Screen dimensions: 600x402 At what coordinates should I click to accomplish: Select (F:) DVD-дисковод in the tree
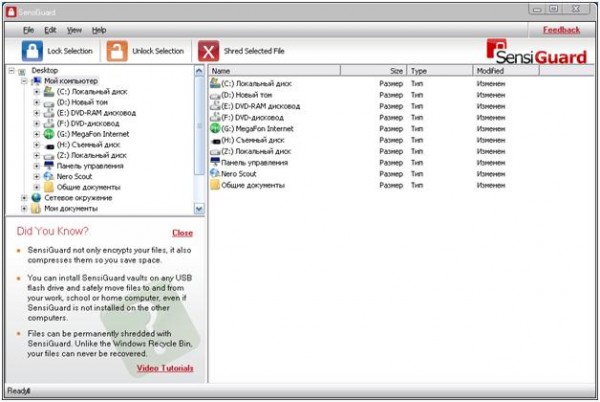(x=88, y=124)
